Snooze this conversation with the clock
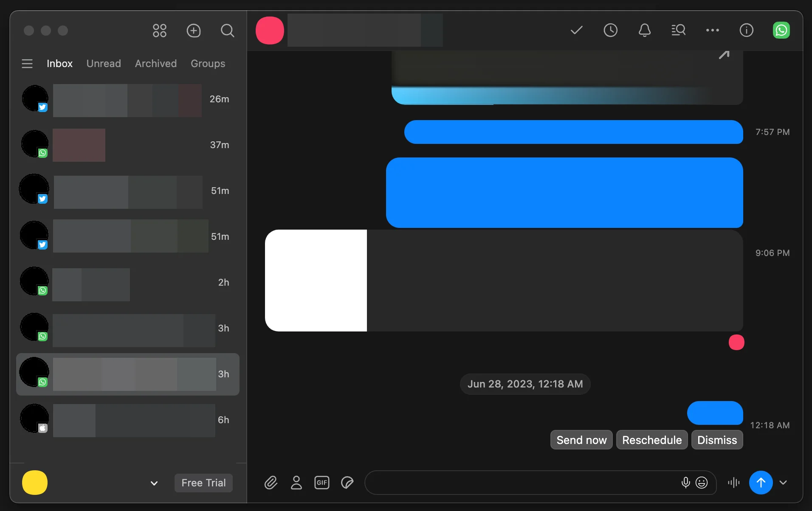This screenshot has height=511, width=812. (x=610, y=30)
